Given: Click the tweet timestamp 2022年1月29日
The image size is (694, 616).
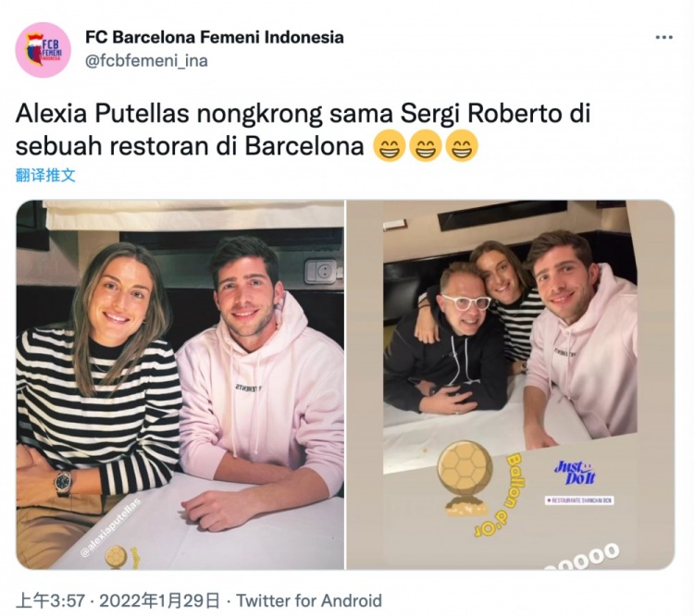Looking at the screenshot, I should (159, 600).
